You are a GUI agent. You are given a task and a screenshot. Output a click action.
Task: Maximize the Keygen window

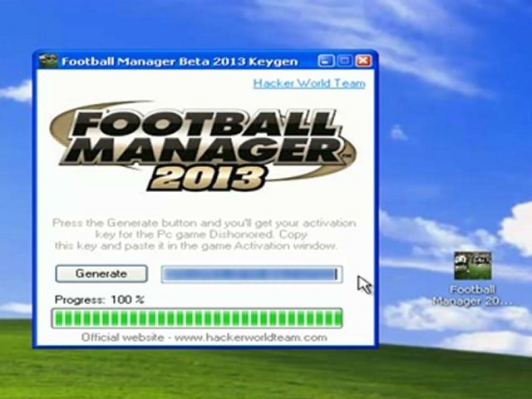click(345, 62)
